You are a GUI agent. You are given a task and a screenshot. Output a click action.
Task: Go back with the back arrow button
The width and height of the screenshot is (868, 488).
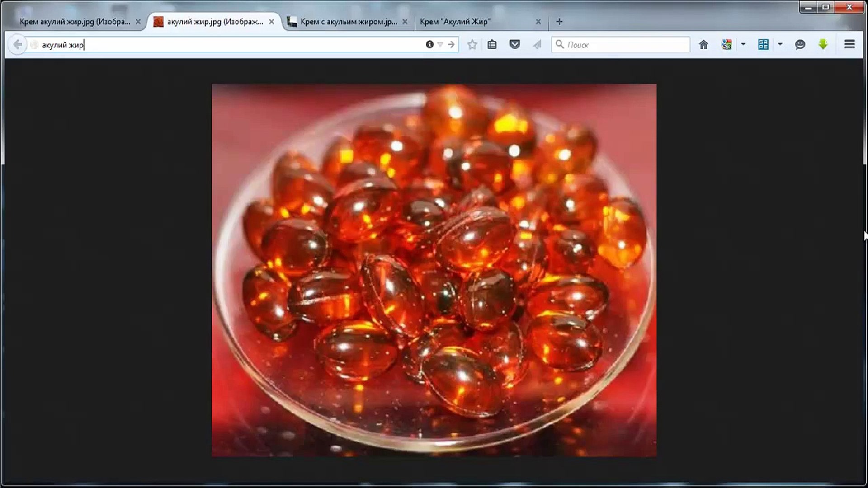pos(17,45)
